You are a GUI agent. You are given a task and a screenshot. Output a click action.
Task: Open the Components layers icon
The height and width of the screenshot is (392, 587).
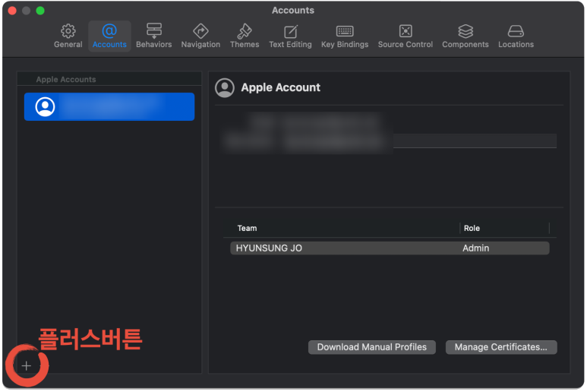pyautogui.click(x=465, y=31)
